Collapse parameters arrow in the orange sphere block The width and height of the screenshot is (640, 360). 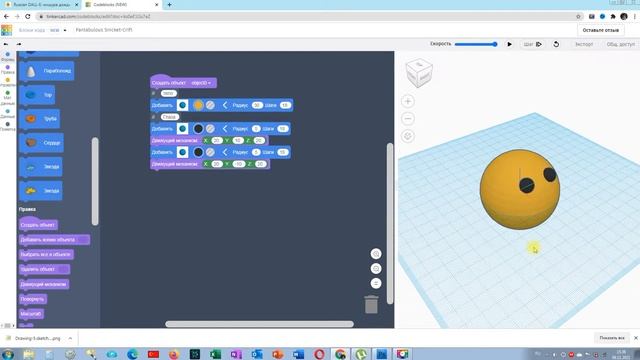tap(224, 105)
